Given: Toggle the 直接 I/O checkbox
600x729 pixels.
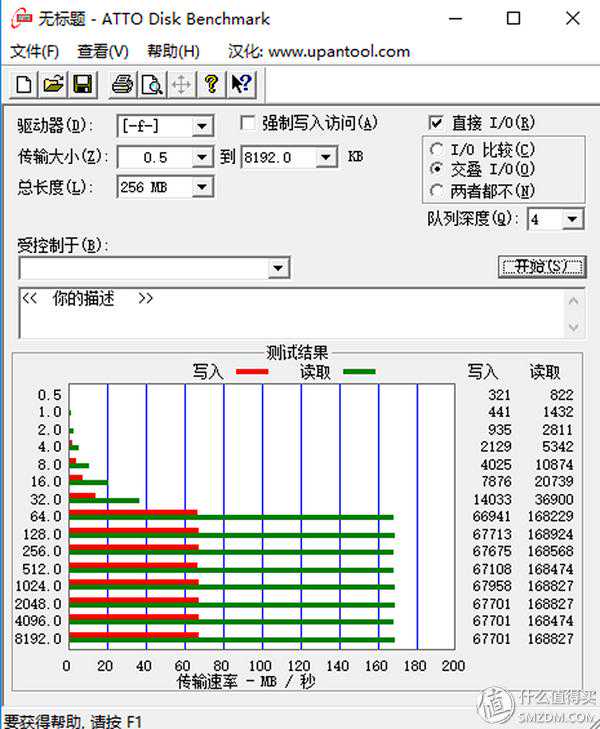Looking at the screenshot, I should coord(435,123).
